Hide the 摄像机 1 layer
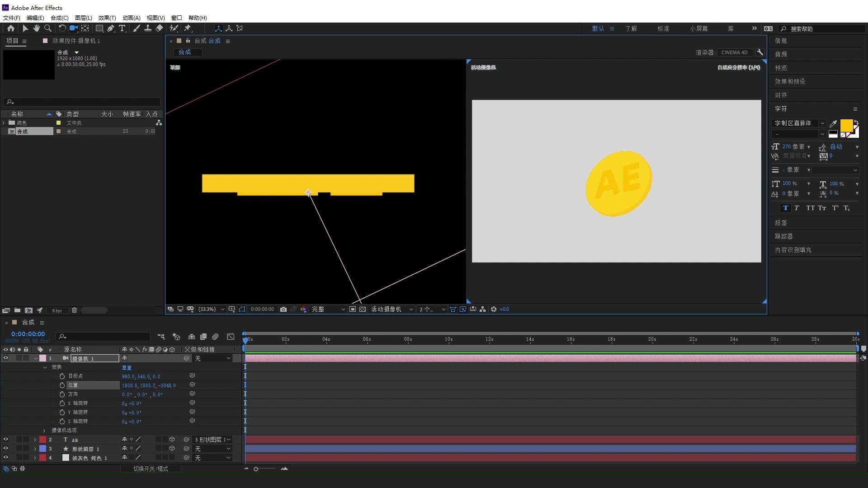The width and height of the screenshot is (868, 488). (6, 358)
